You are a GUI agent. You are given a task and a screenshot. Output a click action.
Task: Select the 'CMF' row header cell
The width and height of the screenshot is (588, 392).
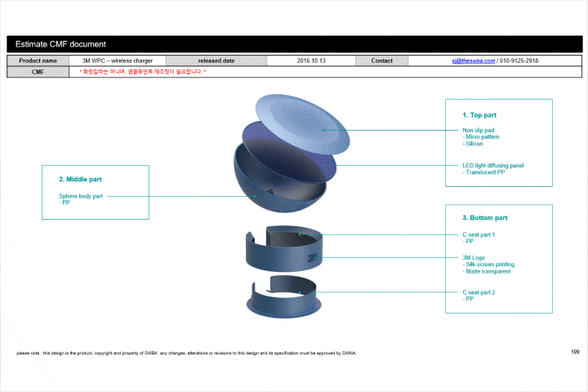click(x=38, y=72)
